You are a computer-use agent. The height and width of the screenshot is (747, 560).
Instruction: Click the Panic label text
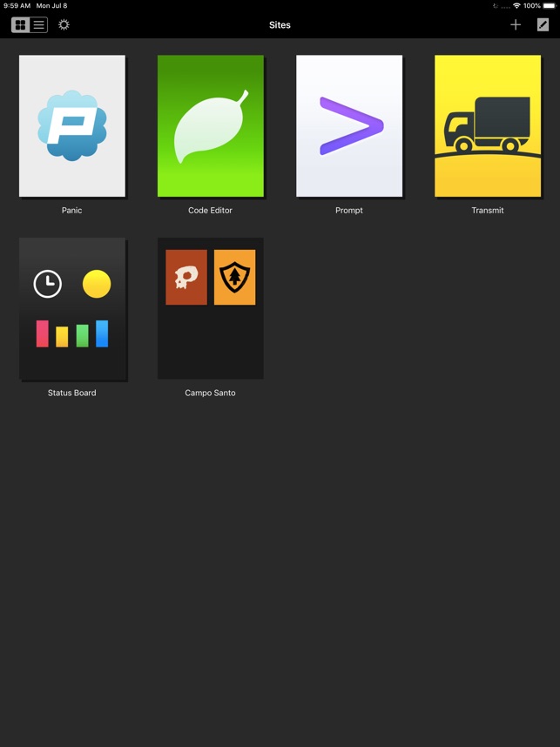(72, 210)
